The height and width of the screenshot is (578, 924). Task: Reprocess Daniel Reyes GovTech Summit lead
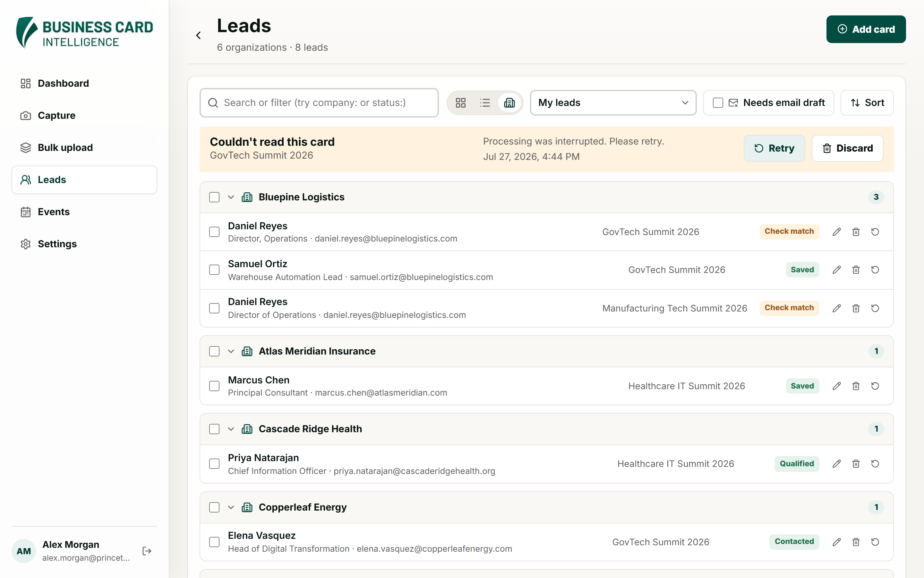(875, 232)
